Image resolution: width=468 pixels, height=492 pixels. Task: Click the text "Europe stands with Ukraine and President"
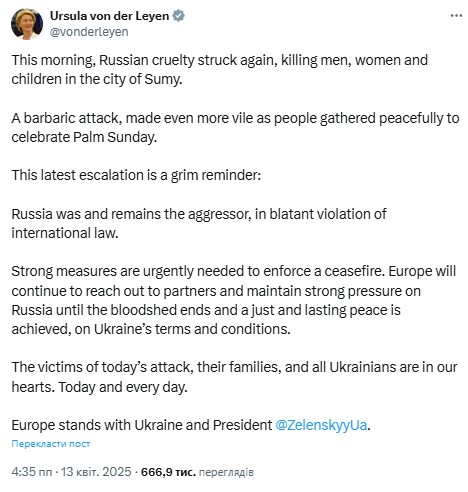142,425
